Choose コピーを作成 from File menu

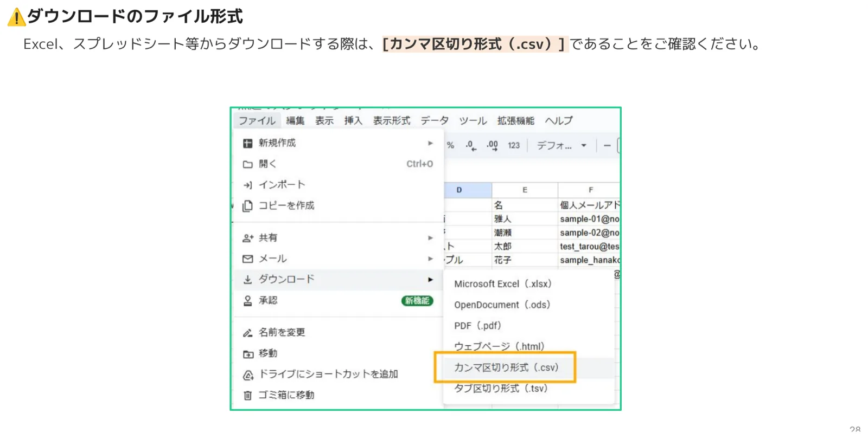(338, 206)
